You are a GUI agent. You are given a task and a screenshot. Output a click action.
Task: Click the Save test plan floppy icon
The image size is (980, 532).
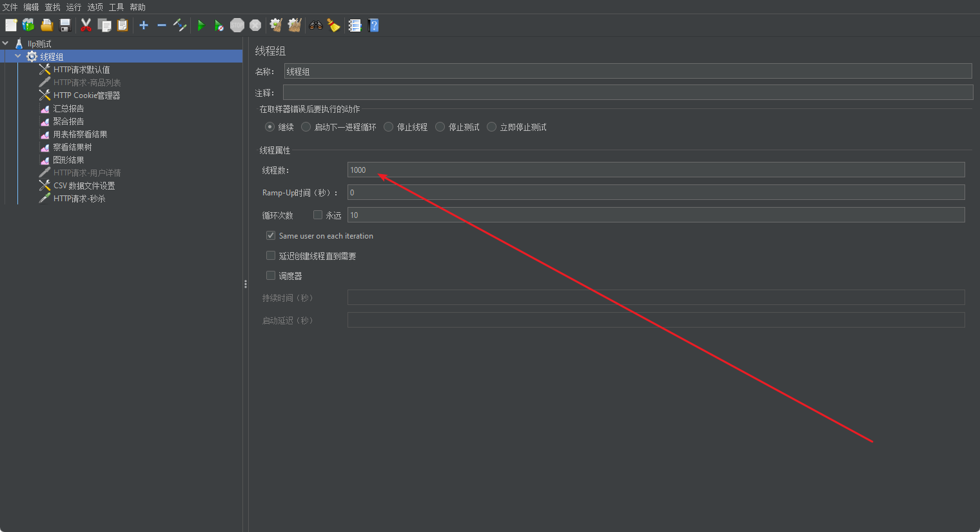point(65,25)
